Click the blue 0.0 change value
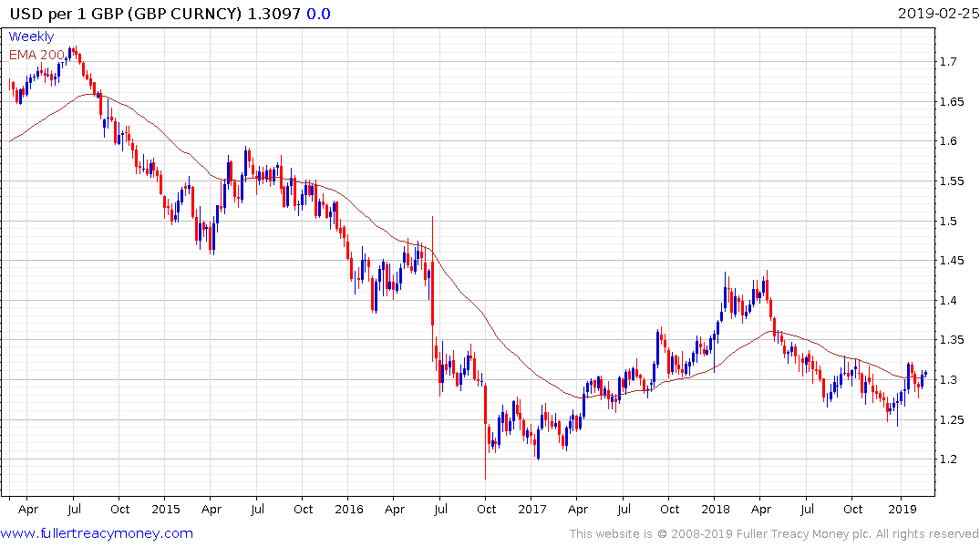The width and height of the screenshot is (980, 547). (318, 14)
